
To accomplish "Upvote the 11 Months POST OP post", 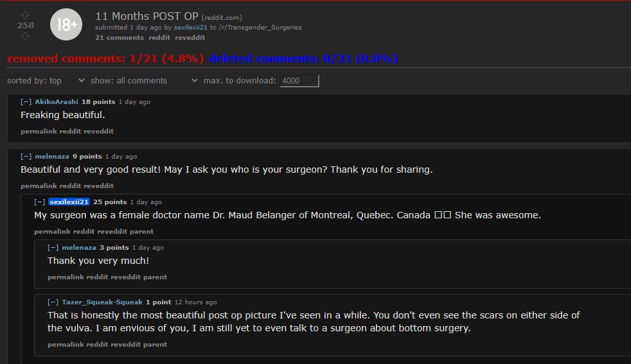I will click(x=25, y=15).
